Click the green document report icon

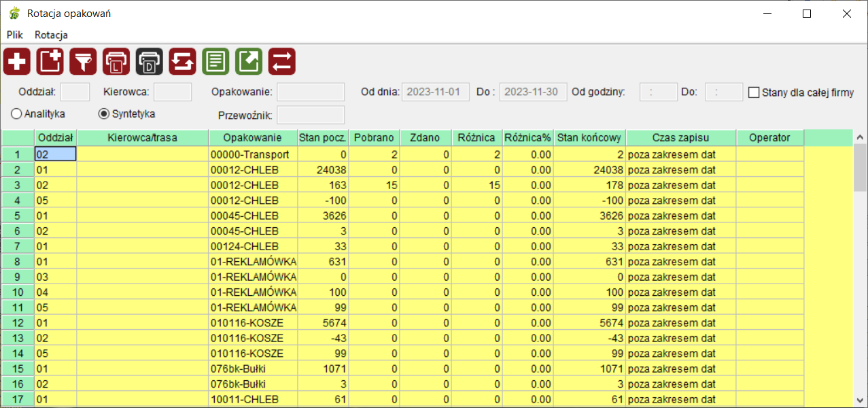pos(215,62)
